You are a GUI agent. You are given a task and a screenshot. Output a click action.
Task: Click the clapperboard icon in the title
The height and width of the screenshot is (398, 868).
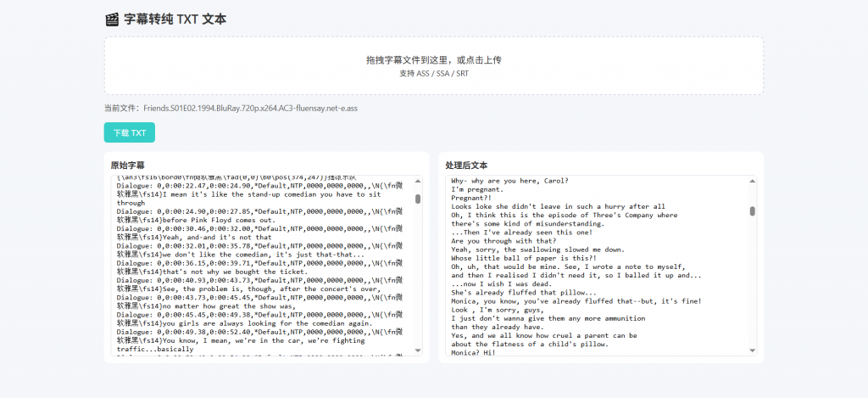tap(112, 19)
